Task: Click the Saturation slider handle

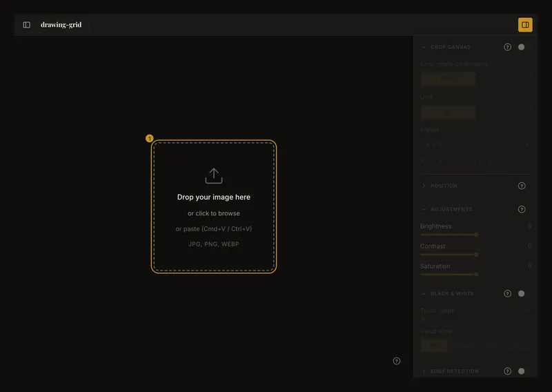Action: tap(476, 275)
